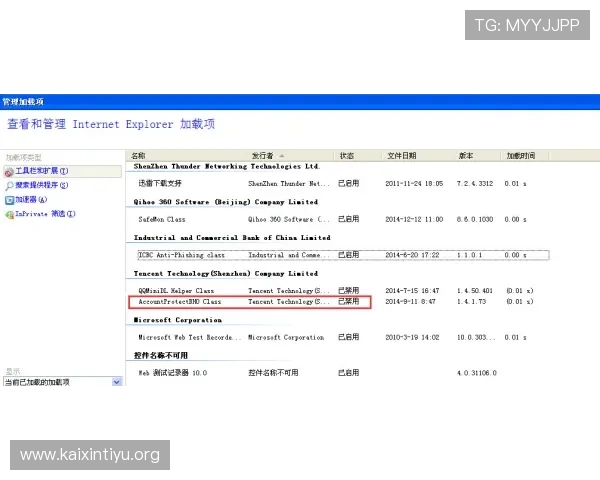Sort by the 发行者 column header
Screen dimensions: 600x480
262,156
